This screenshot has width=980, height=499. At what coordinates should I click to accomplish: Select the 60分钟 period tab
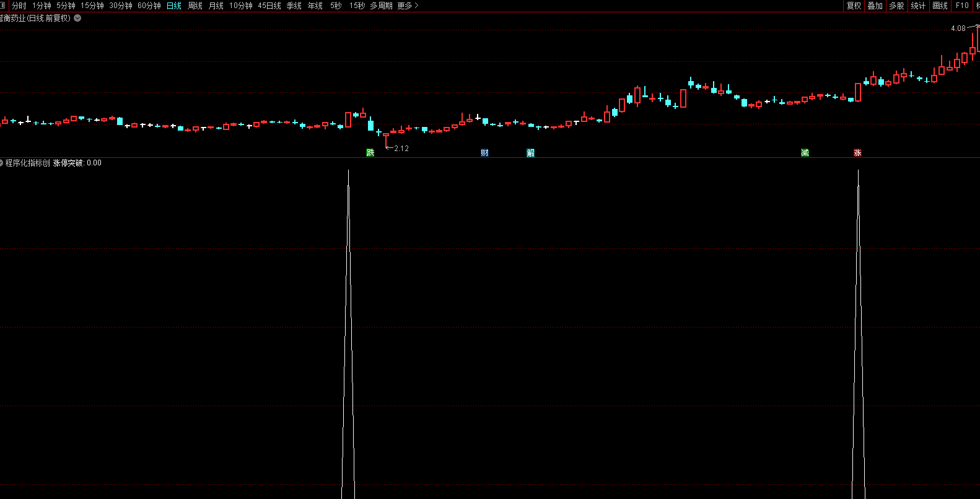[149, 6]
